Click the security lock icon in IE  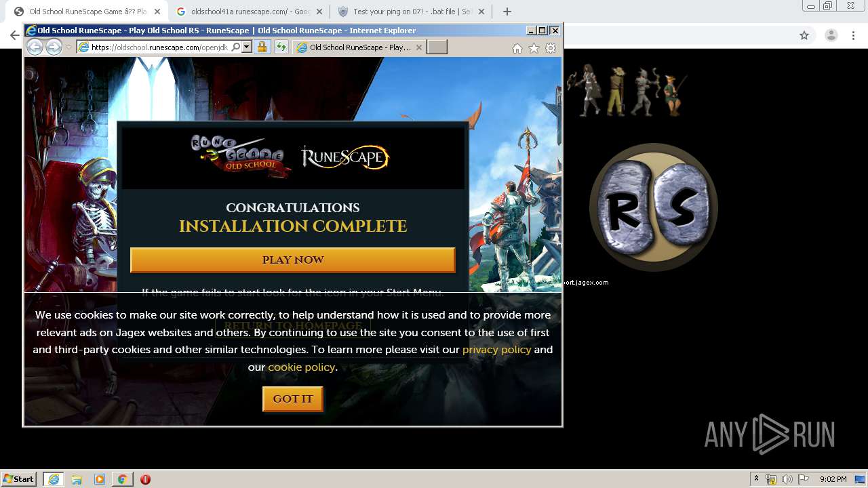click(262, 47)
